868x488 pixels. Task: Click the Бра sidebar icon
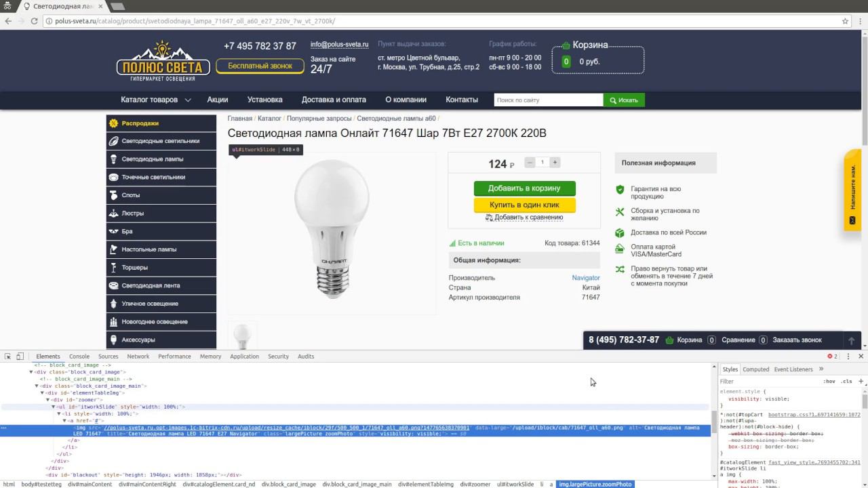(113, 231)
